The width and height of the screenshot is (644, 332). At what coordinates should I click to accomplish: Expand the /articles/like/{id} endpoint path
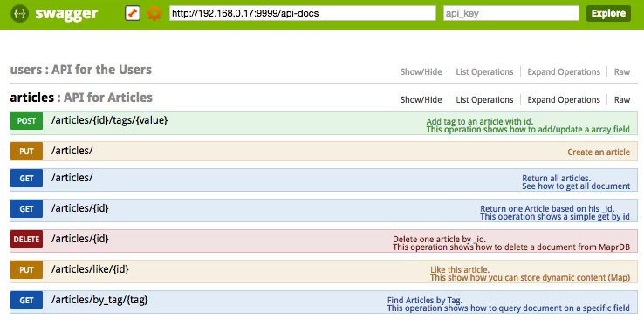pyautogui.click(x=90, y=268)
